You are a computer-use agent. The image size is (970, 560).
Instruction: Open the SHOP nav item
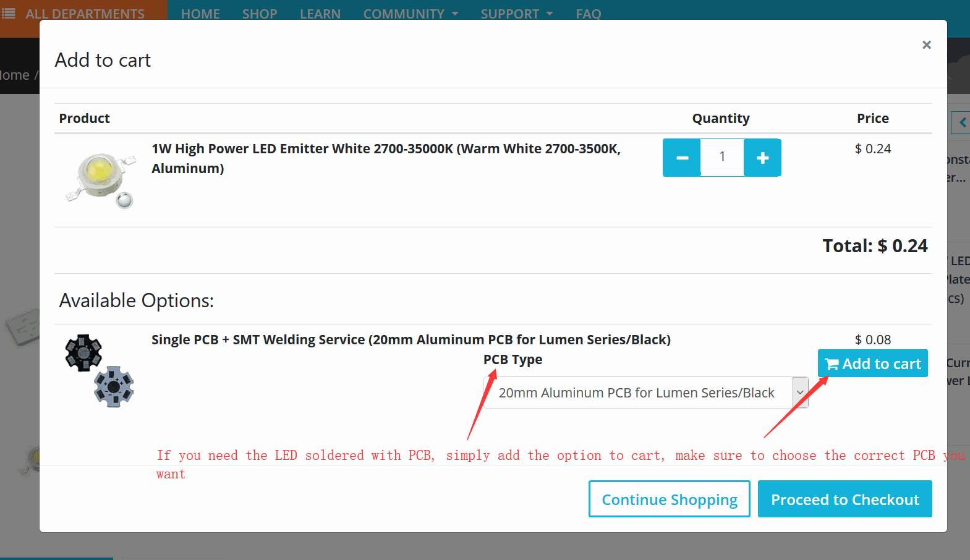click(260, 14)
